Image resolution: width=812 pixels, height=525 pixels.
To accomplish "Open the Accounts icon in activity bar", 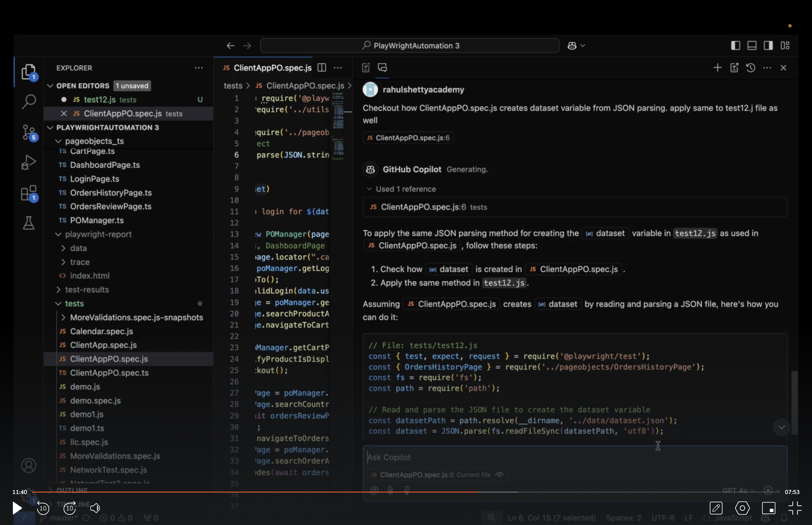I will [29, 465].
